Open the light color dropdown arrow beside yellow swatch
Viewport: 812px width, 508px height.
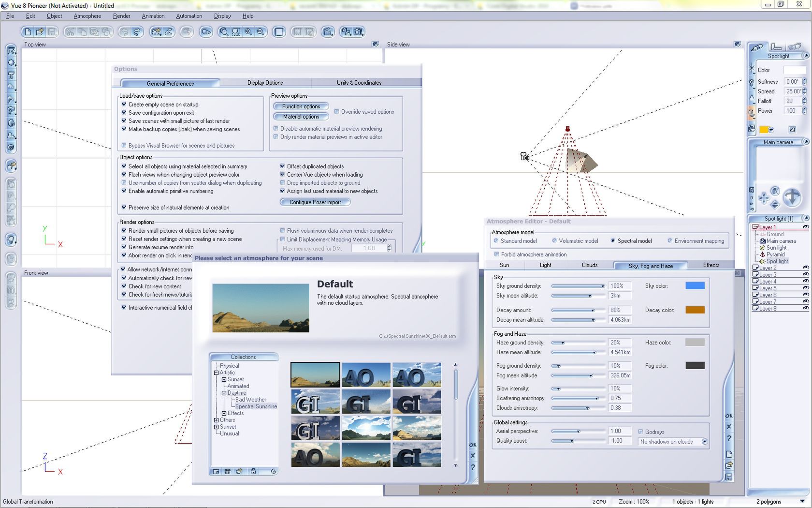tap(771, 130)
